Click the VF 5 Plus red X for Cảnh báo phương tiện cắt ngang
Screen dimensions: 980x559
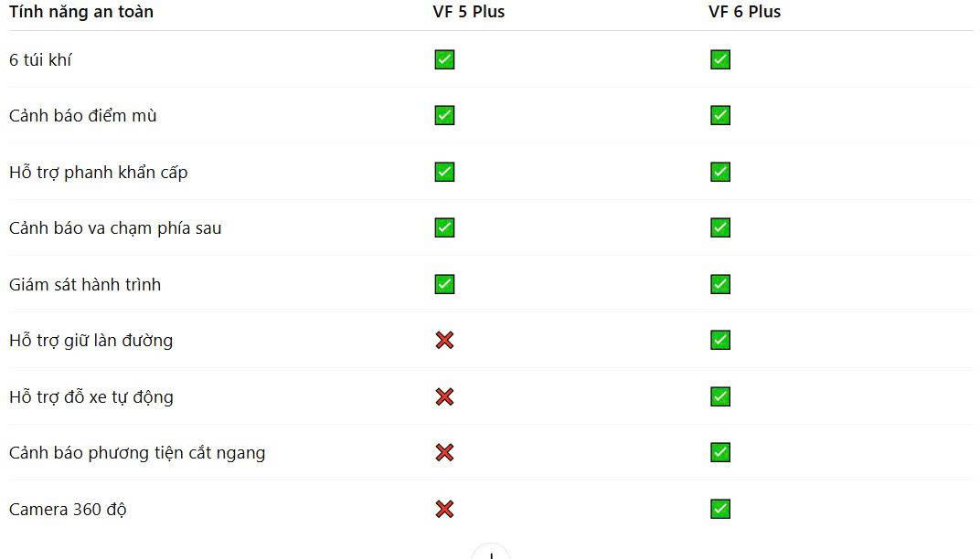444,453
